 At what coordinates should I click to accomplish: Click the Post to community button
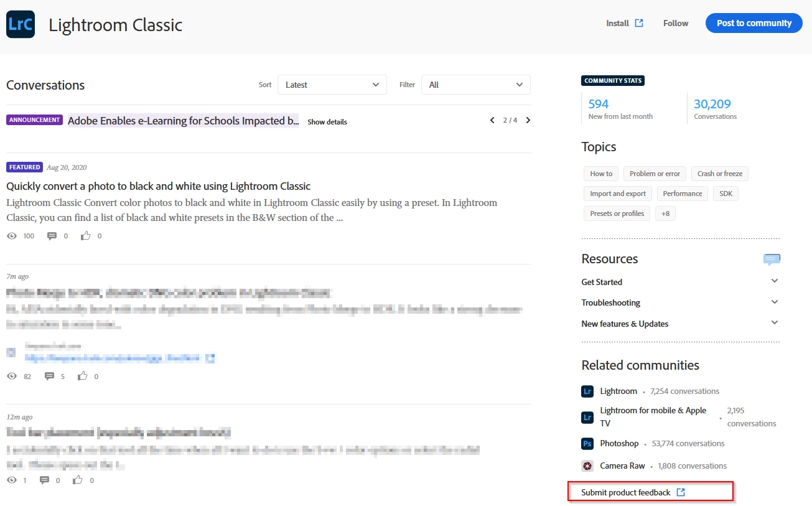754,23
